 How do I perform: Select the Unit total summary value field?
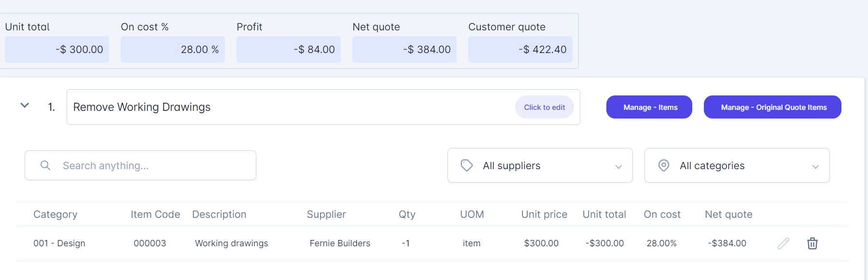pos(57,49)
